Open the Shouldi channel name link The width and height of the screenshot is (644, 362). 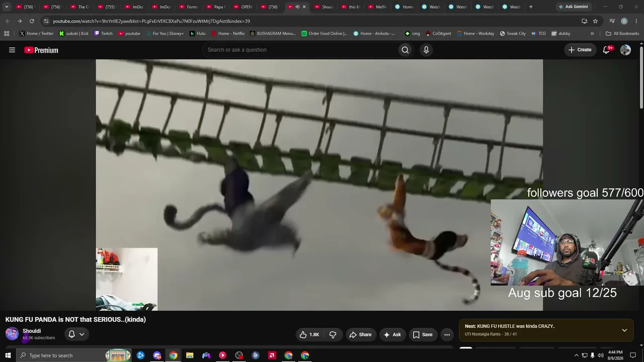pyautogui.click(x=32, y=331)
